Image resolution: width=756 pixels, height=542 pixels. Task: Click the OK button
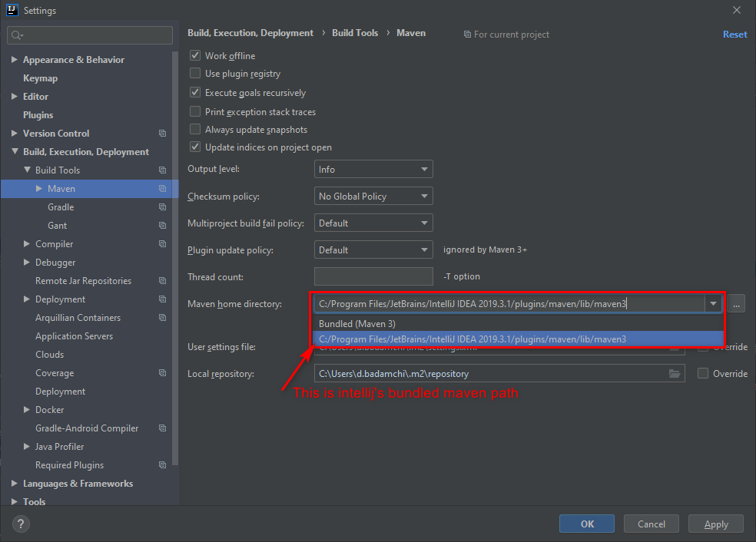coord(587,524)
